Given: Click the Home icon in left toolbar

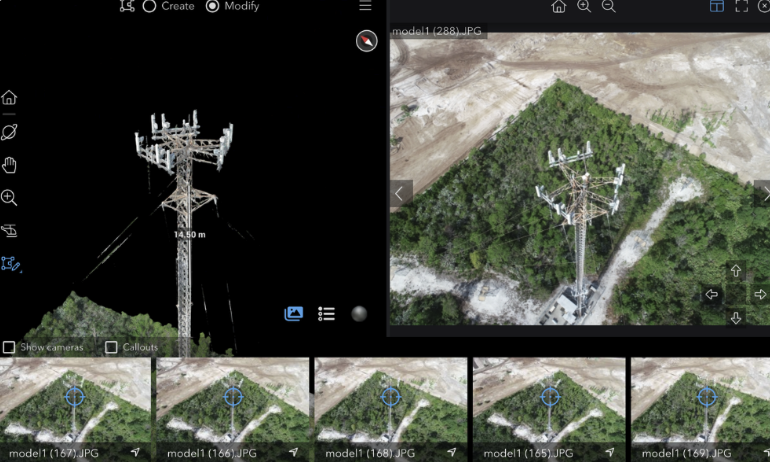Looking at the screenshot, I should coord(9,97).
